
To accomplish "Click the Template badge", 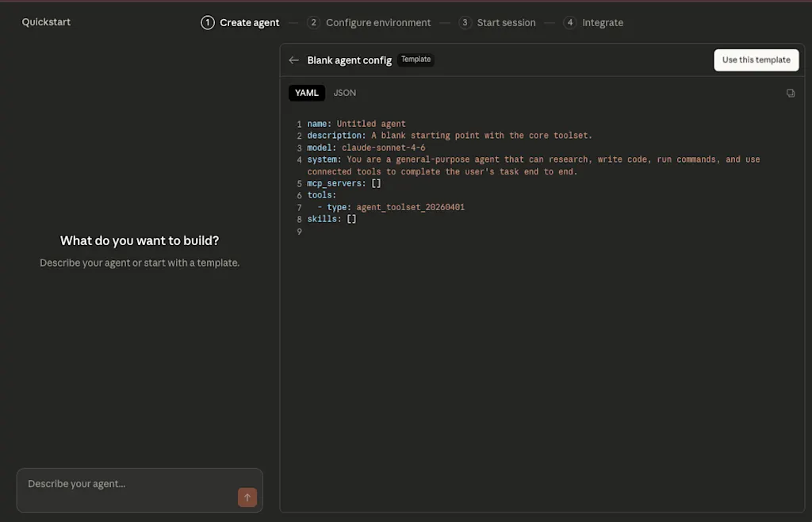I will coord(416,59).
